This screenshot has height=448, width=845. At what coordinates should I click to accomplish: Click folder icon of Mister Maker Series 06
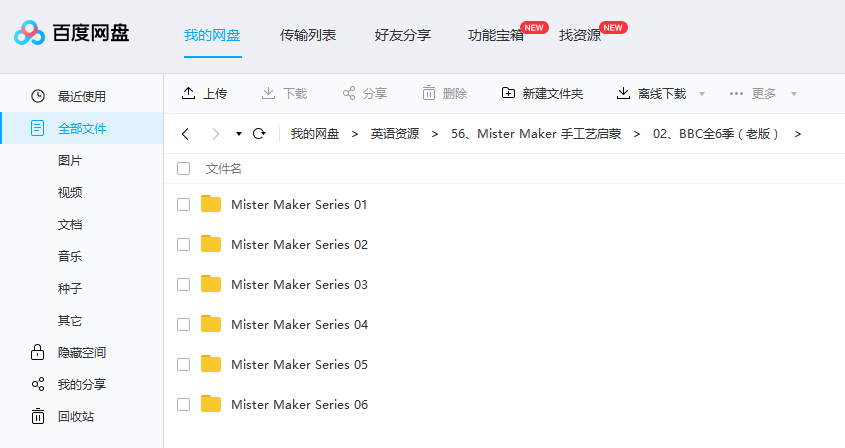[x=211, y=404]
